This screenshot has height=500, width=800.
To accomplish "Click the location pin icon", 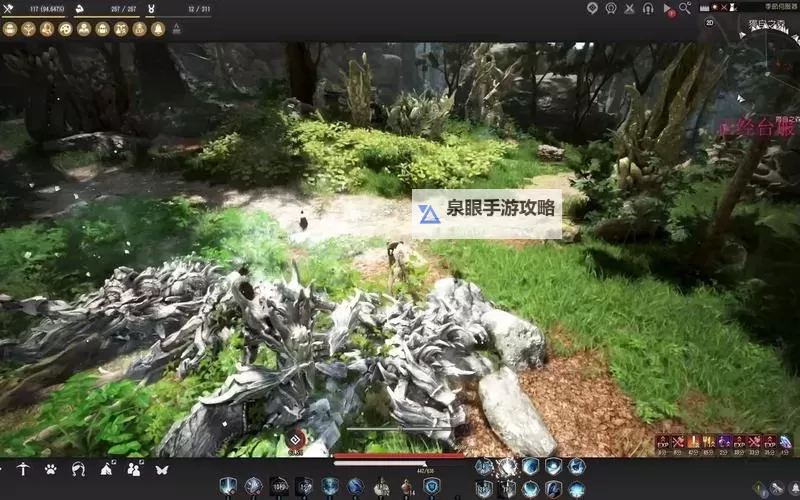I will coord(592,8).
